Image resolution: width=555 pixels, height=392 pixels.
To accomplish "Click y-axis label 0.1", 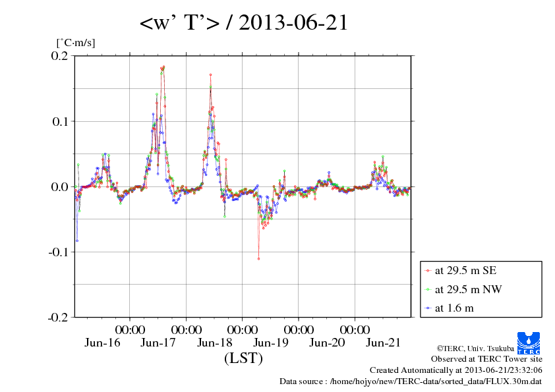I will 60,122.
